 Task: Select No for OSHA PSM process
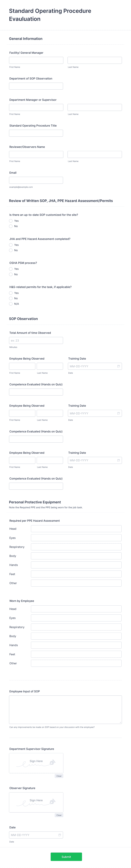pos(11,274)
